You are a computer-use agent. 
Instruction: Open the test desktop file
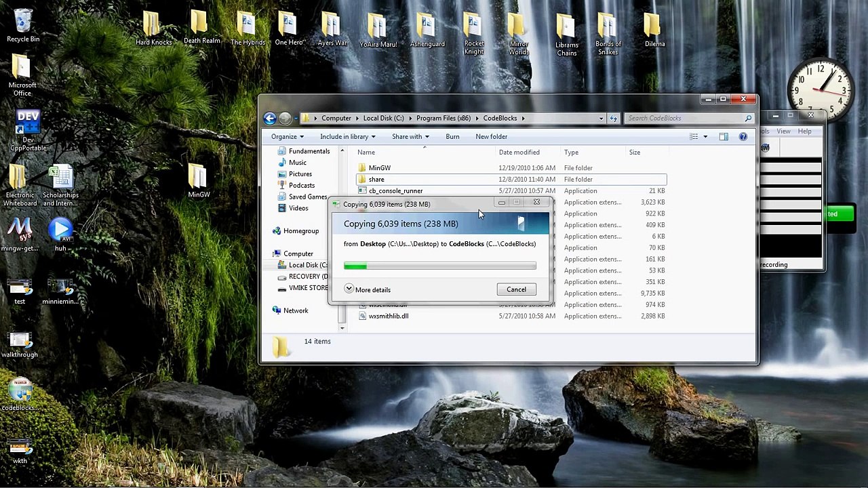pos(20,290)
